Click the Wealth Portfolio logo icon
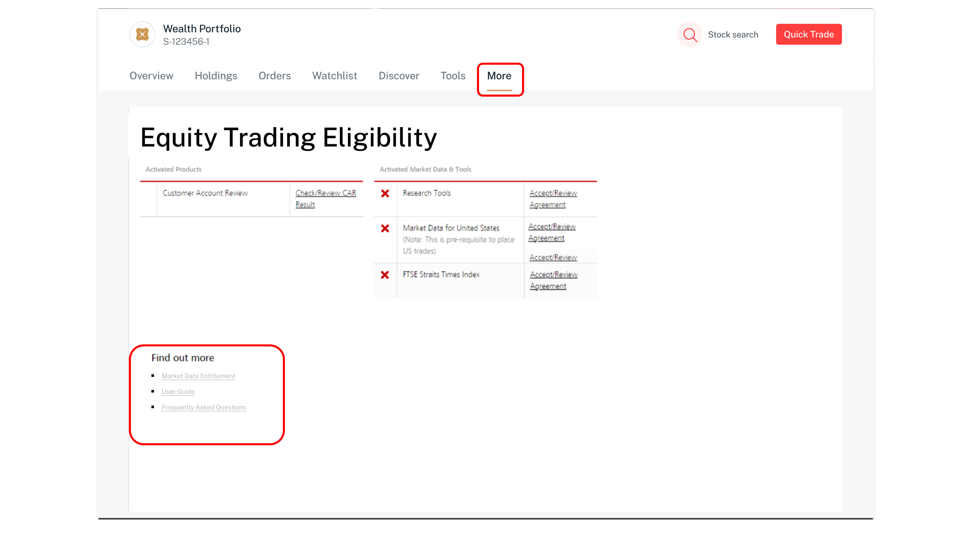The image size is (973, 560). (x=142, y=35)
